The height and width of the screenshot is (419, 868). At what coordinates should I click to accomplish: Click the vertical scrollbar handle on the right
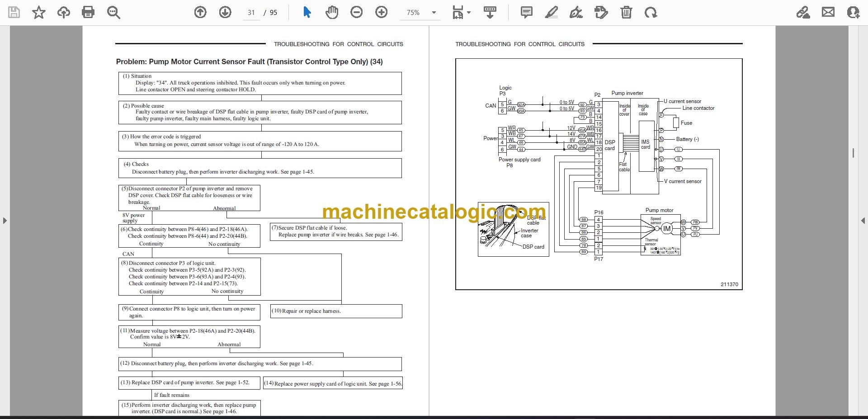(x=853, y=153)
